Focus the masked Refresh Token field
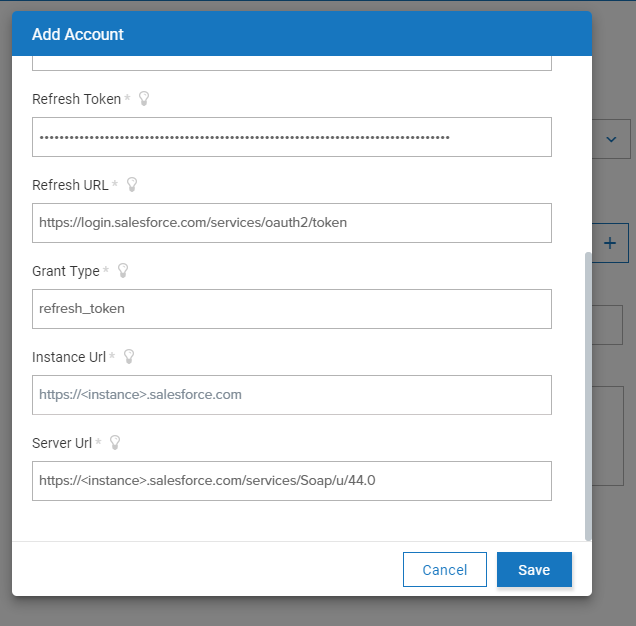 [291, 137]
